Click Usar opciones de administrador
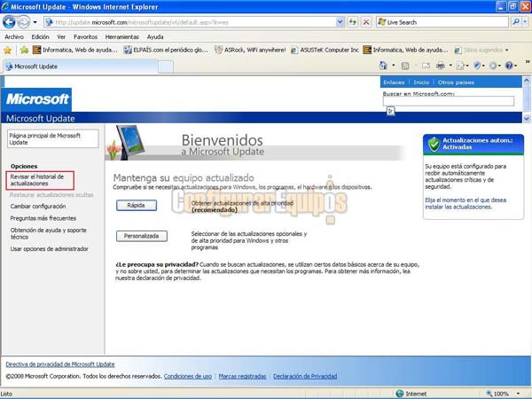 [49, 248]
